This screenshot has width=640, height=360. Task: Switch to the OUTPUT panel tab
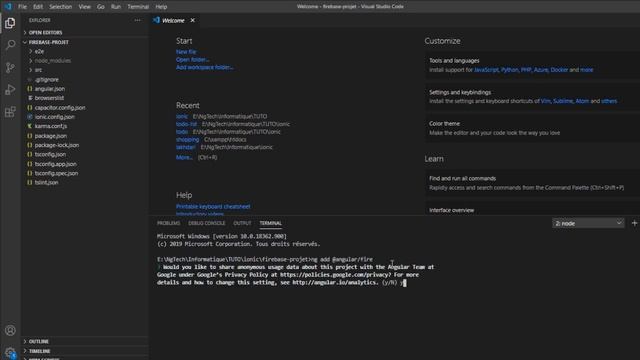pyautogui.click(x=242, y=223)
